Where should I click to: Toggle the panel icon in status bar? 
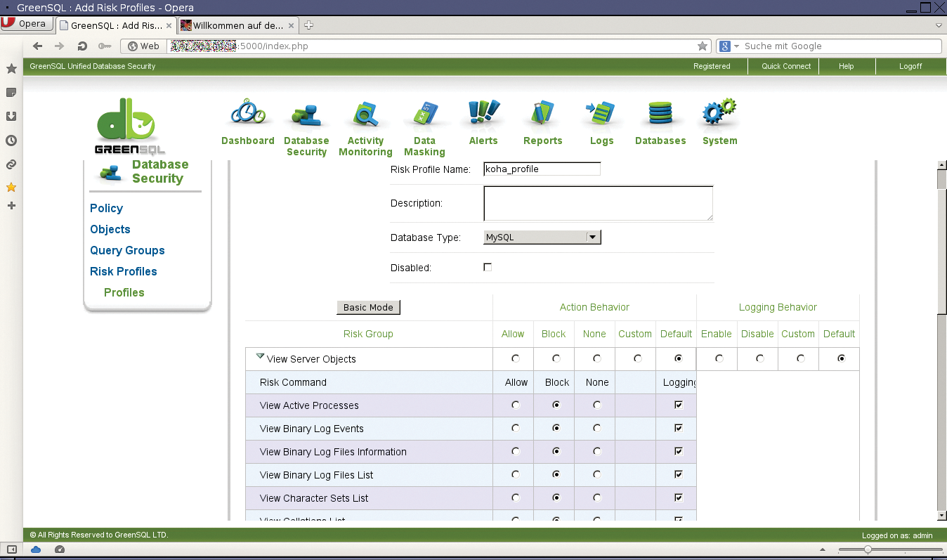[x=11, y=549]
